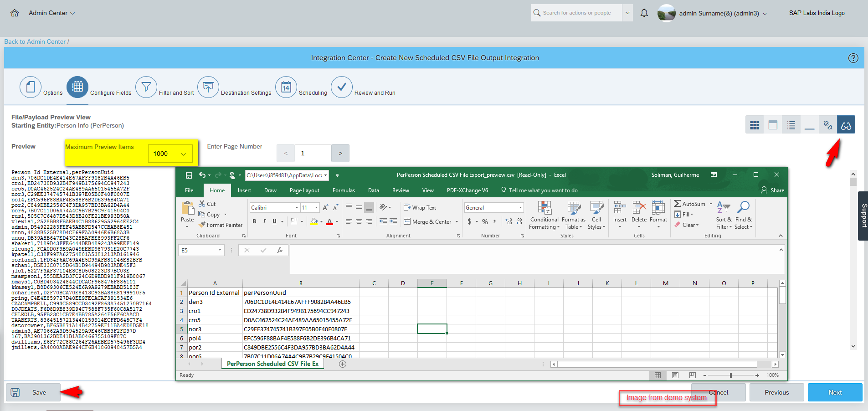Open the Review and Run step
Viewport: 868px width, 411px height.
(x=342, y=87)
